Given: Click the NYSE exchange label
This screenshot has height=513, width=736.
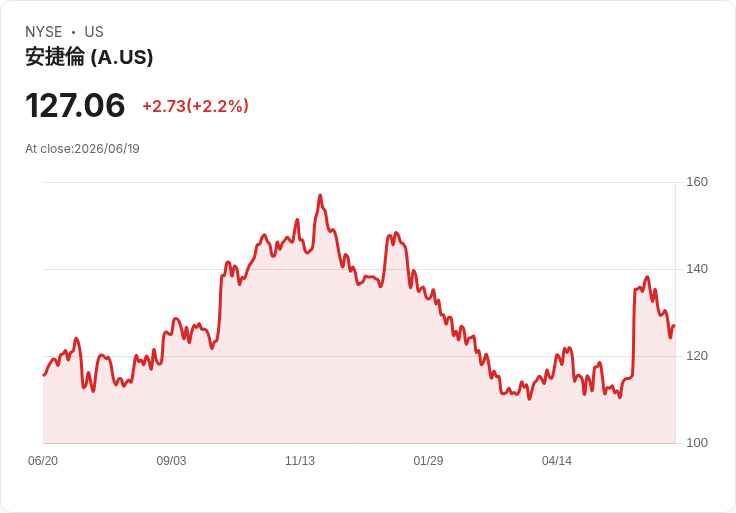Looking at the screenshot, I should [x=44, y=32].
